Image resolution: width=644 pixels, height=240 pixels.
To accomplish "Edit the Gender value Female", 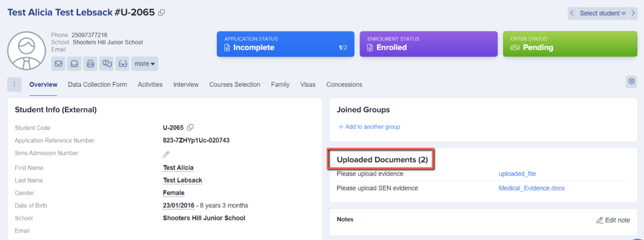I will 174,193.
